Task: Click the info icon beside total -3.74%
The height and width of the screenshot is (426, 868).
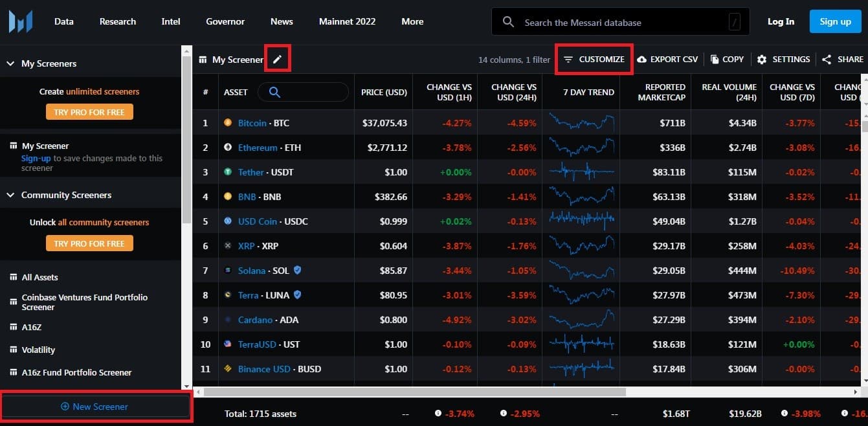Action: (438, 413)
